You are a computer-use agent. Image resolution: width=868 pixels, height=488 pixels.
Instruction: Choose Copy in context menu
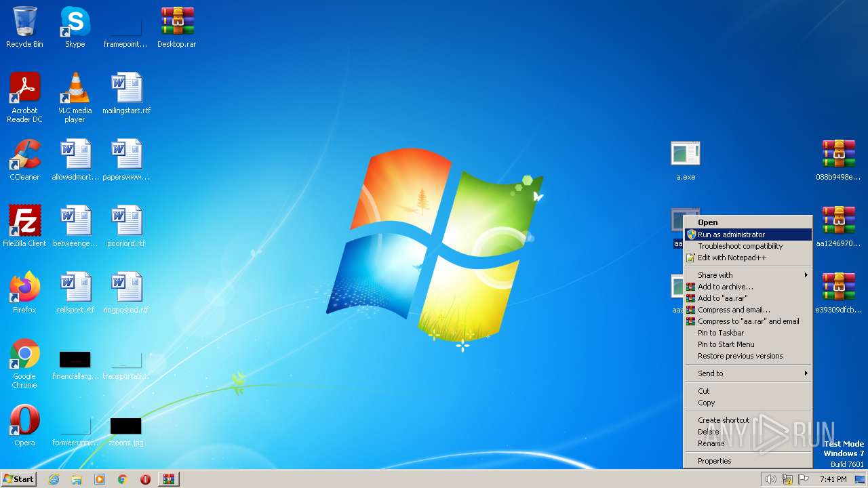747,403
